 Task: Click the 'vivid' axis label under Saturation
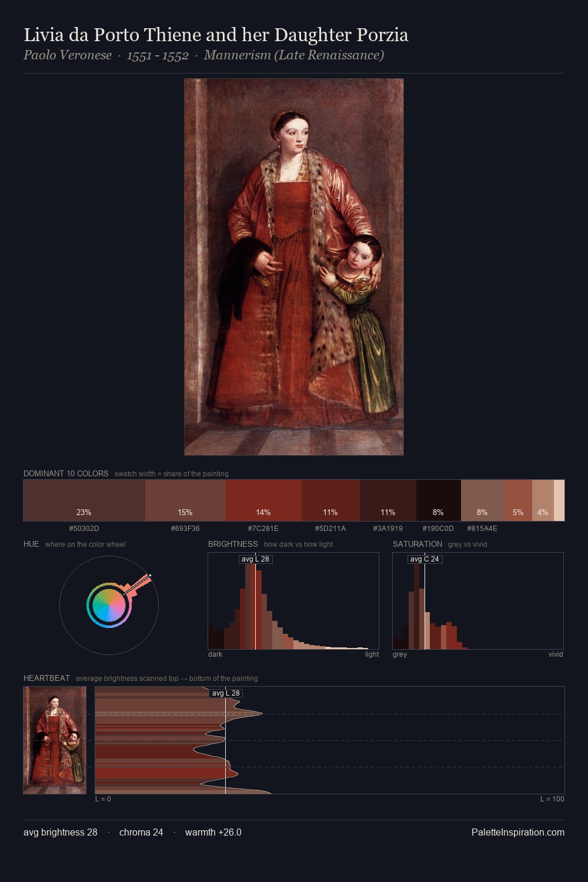pyautogui.click(x=556, y=654)
